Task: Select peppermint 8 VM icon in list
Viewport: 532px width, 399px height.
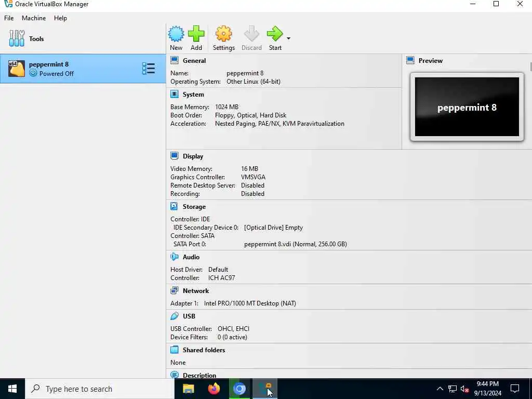Action: (x=16, y=69)
